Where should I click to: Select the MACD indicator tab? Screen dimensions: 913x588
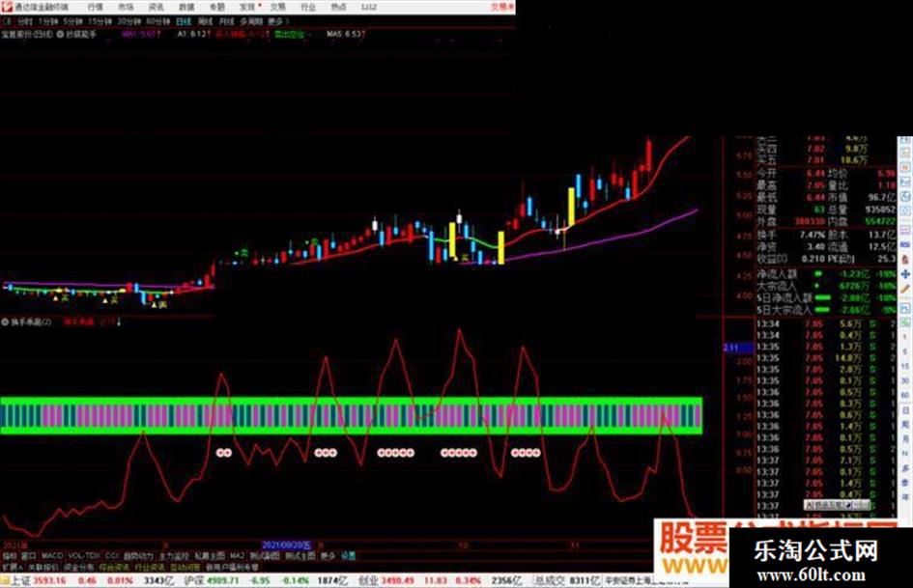pos(52,556)
